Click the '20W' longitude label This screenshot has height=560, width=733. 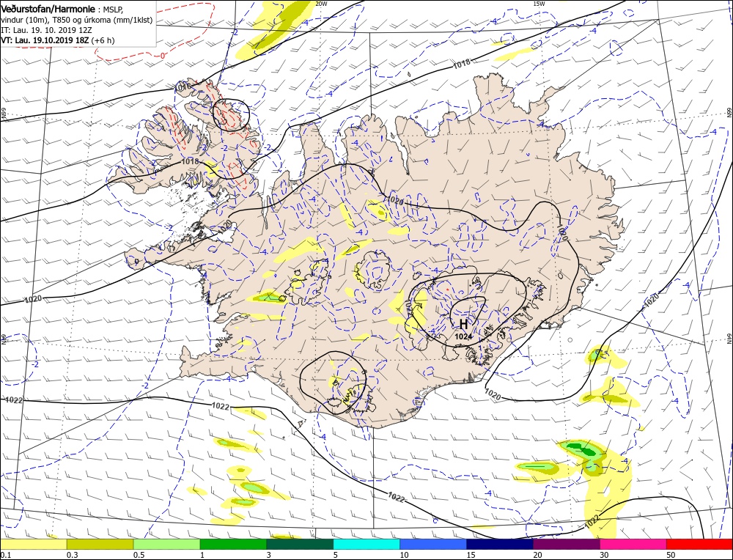click(321, 3)
